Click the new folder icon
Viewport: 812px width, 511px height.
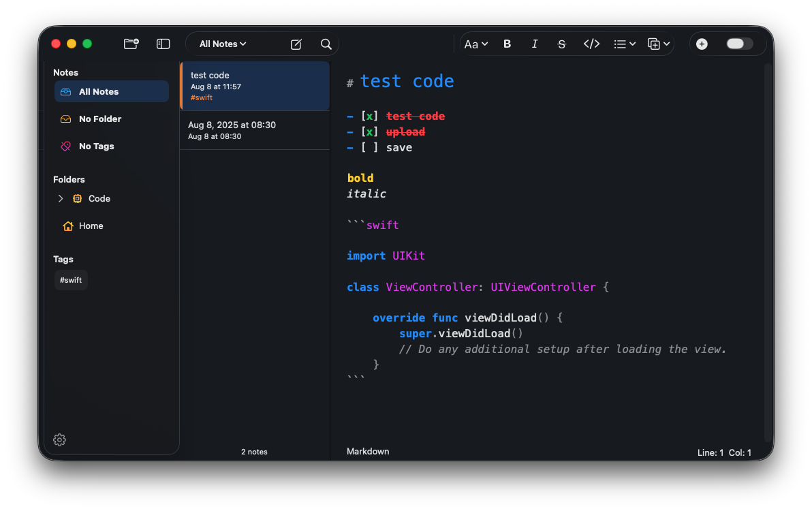pyautogui.click(x=131, y=43)
